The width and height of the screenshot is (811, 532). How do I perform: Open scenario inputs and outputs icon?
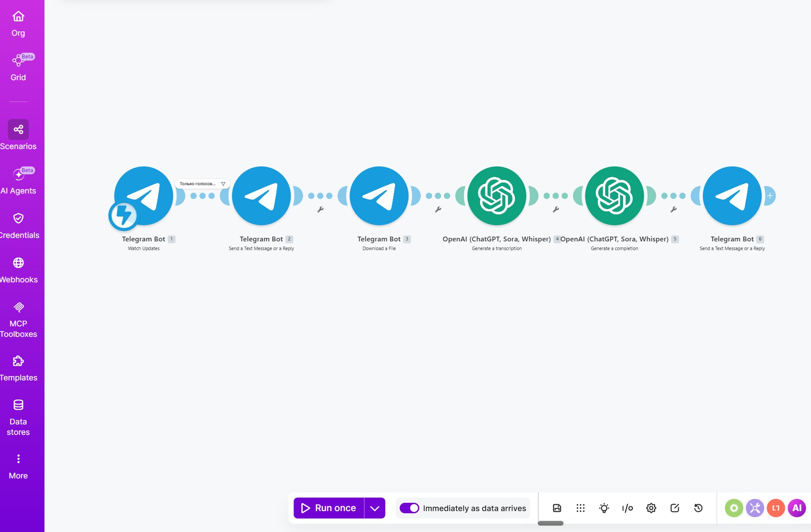coord(627,508)
